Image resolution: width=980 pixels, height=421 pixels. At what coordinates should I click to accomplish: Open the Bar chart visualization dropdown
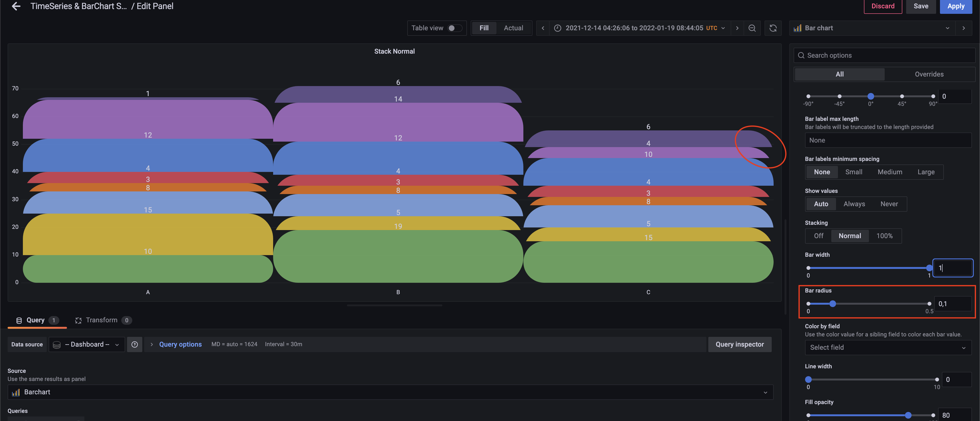coord(948,28)
